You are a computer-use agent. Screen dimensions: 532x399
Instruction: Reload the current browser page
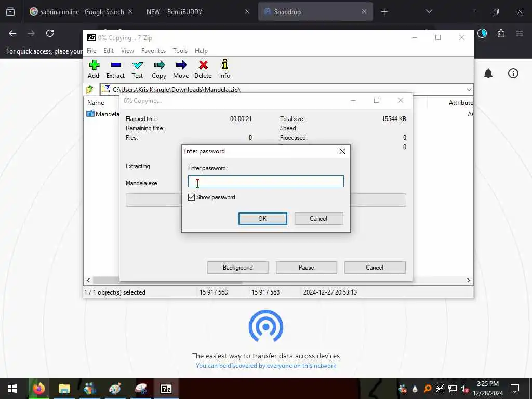pos(50,33)
